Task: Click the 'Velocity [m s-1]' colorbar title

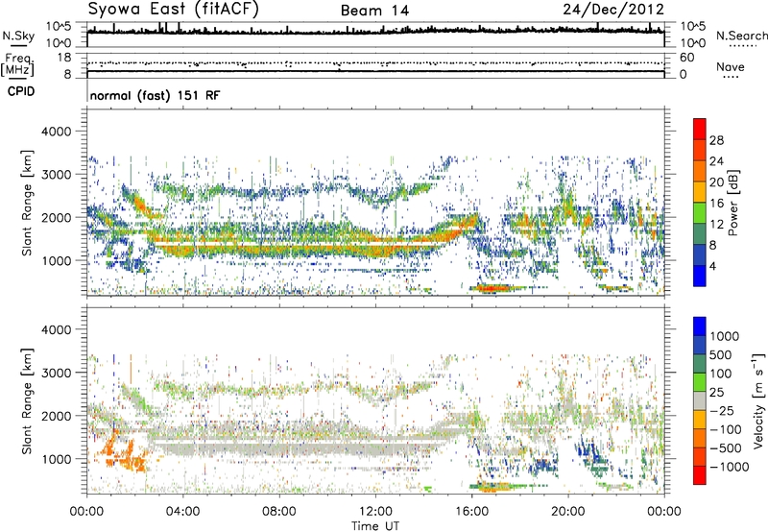Action: click(758, 400)
